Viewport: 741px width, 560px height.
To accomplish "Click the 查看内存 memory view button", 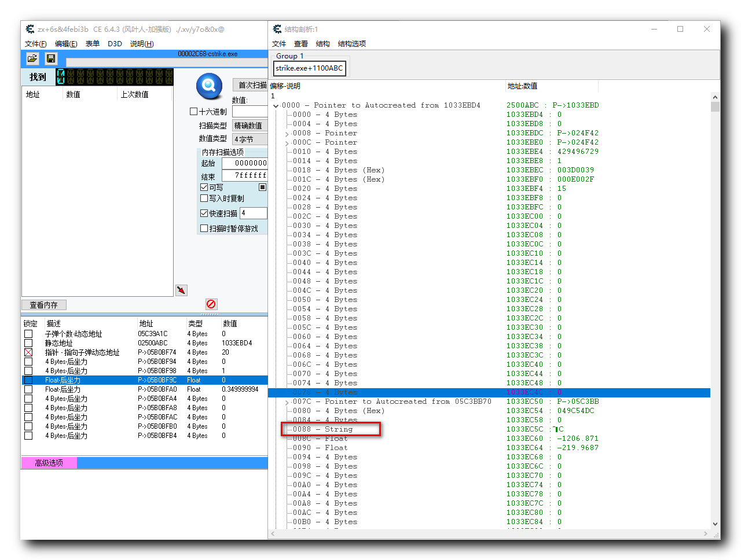I will 44,305.
